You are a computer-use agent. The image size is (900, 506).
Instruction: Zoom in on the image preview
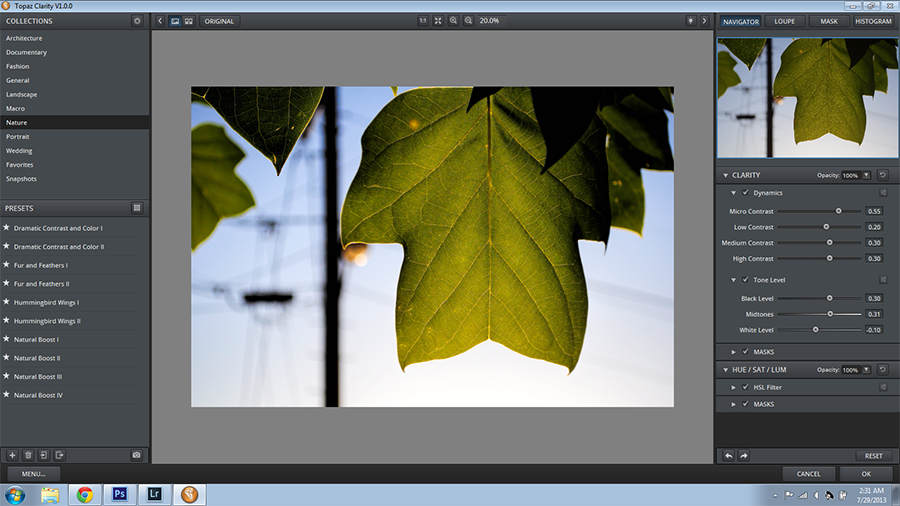point(453,21)
